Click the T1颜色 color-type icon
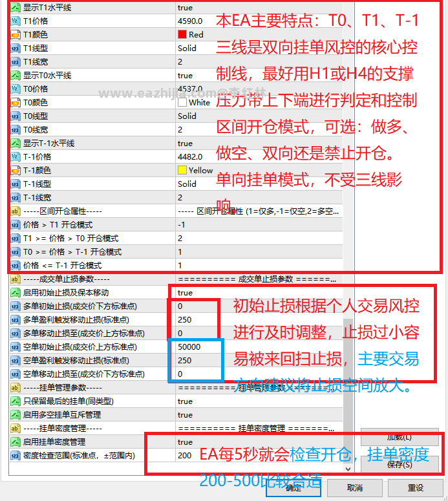448x501 pixels. (x=16, y=34)
